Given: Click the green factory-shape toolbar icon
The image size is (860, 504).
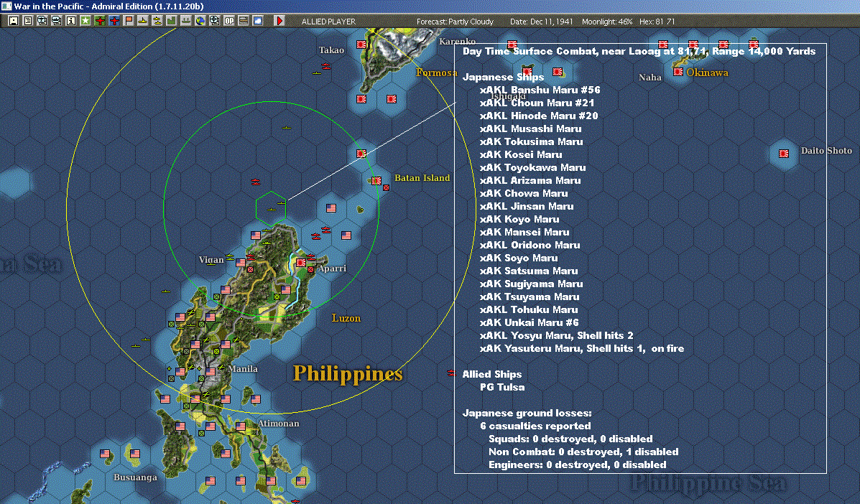Looking at the screenshot, I should click(171, 21).
